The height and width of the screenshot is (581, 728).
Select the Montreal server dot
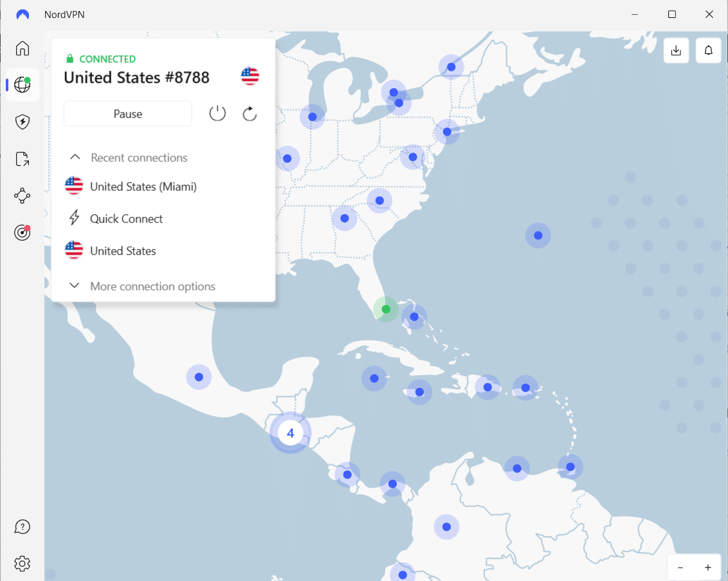(x=451, y=67)
